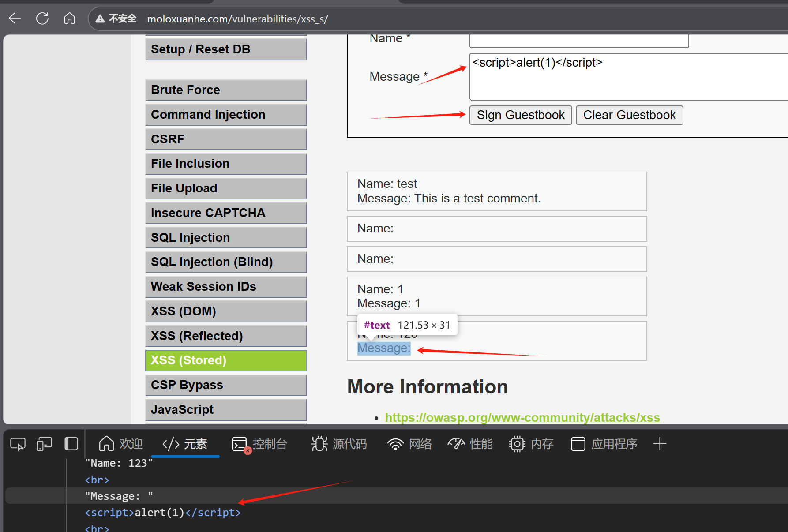The height and width of the screenshot is (532, 788).
Task: Open the owasp.org XSS attacks link
Action: 522,417
